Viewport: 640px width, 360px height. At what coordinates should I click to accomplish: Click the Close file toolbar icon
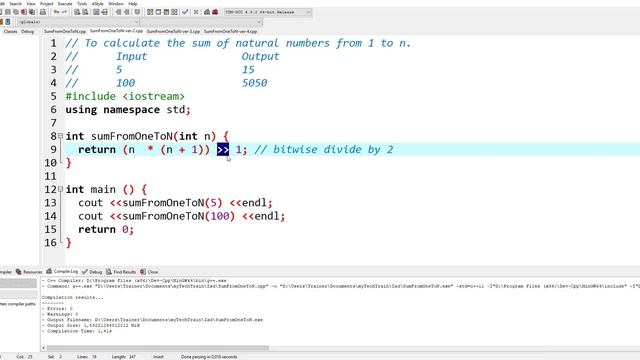tap(24, 12)
